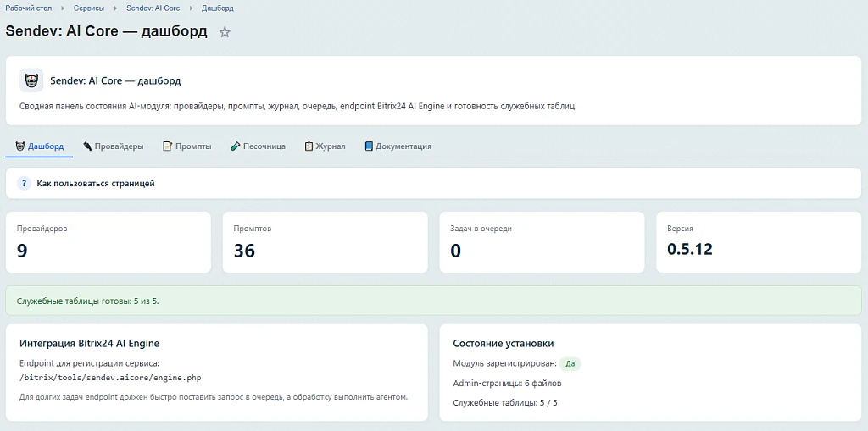Screen dimensions: 868x431
Task: Click the Sendev AI Core robot logo icon
Action: [31, 80]
